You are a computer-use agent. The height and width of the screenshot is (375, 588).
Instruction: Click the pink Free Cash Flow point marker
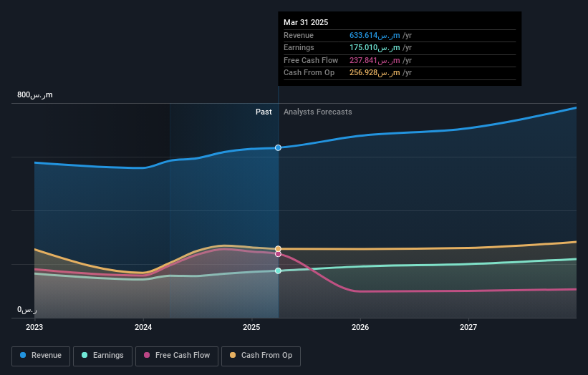(x=278, y=254)
